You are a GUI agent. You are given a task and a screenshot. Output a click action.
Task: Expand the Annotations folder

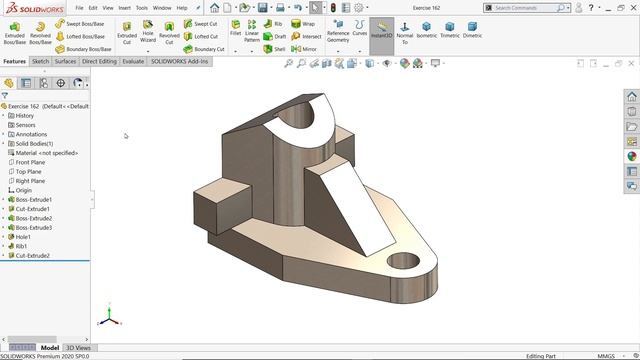tap(4, 134)
